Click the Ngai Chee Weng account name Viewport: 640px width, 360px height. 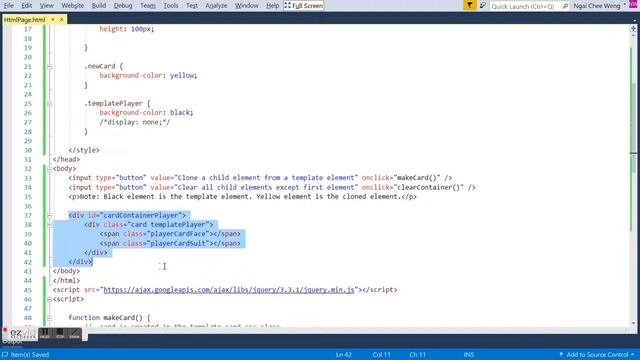pyautogui.click(x=596, y=6)
